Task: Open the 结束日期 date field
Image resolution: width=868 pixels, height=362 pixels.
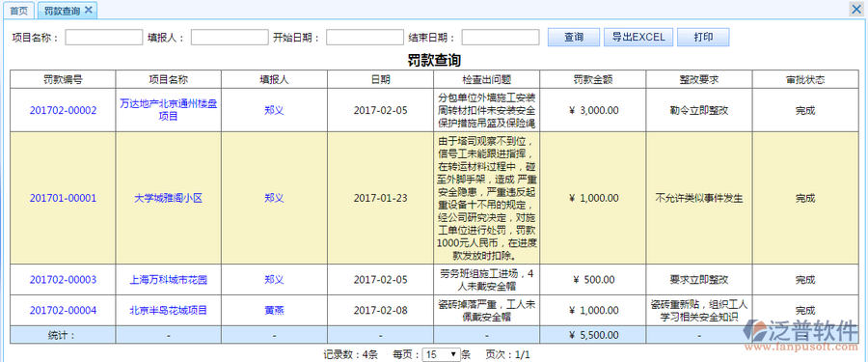Action: click(501, 37)
